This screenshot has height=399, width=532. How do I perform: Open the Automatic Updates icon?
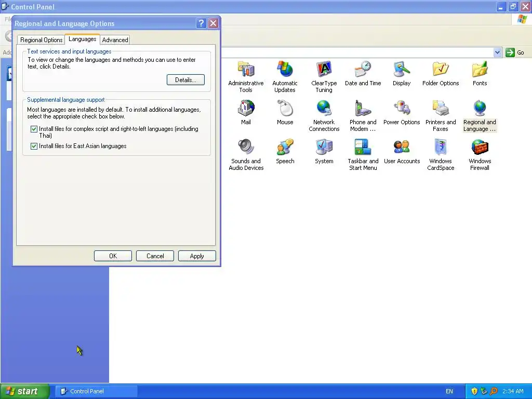click(285, 77)
